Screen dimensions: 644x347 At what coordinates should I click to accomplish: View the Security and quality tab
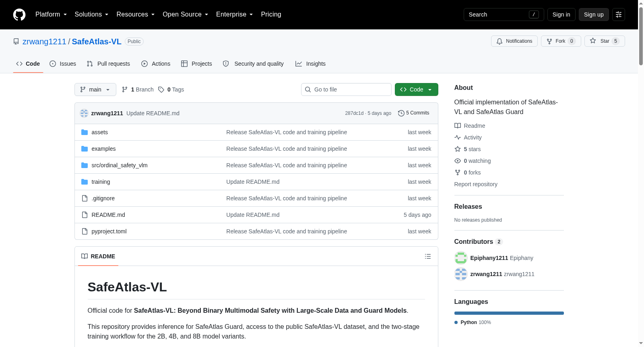(253, 64)
